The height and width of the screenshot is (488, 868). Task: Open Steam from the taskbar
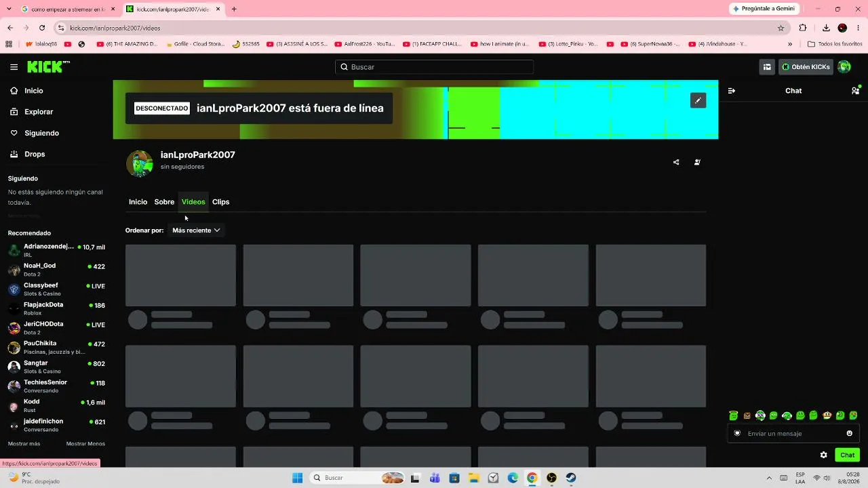click(x=571, y=478)
